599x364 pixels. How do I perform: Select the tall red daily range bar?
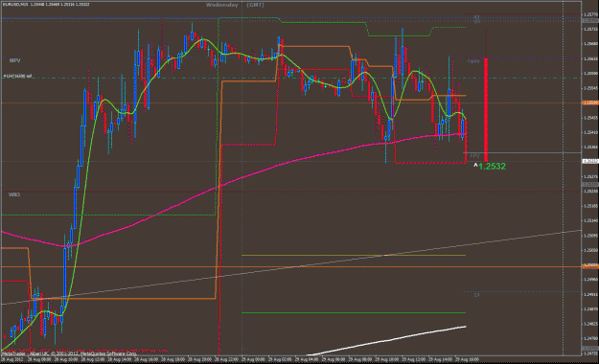click(486, 110)
